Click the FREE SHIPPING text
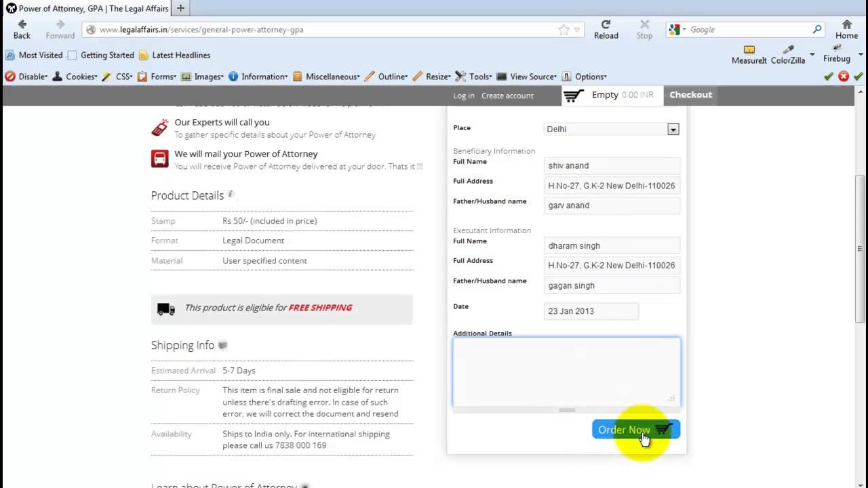Screen dimensions: 868x488 [320, 308]
